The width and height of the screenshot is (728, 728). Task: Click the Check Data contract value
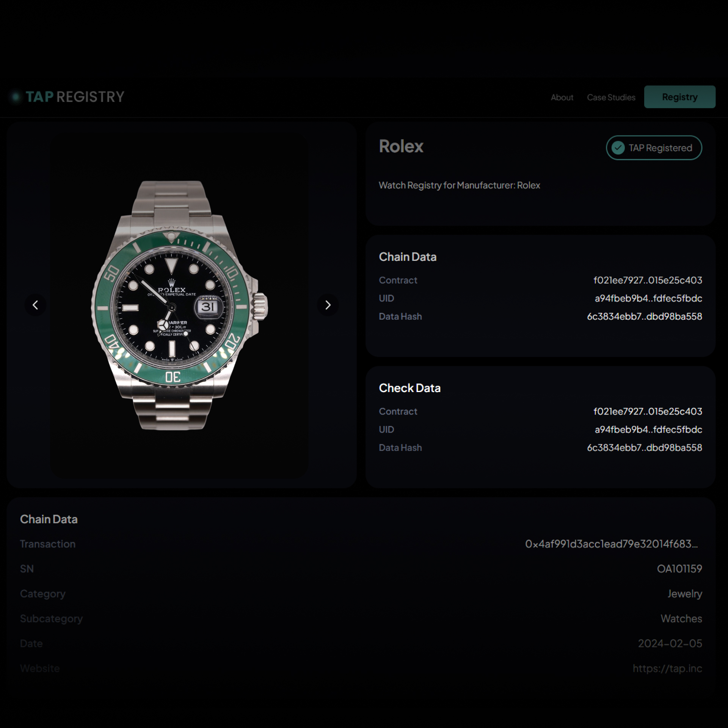(x=648, y=411)
